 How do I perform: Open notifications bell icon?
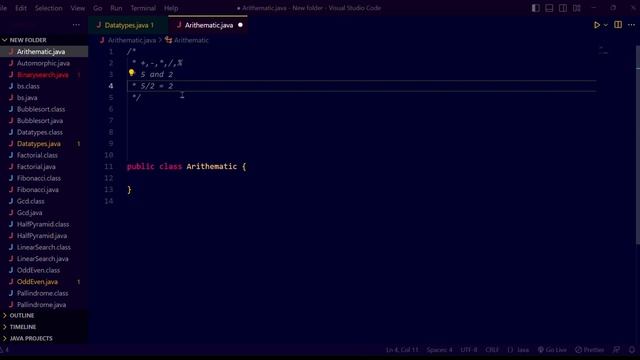pyautogui.click(x=632, y=350)
